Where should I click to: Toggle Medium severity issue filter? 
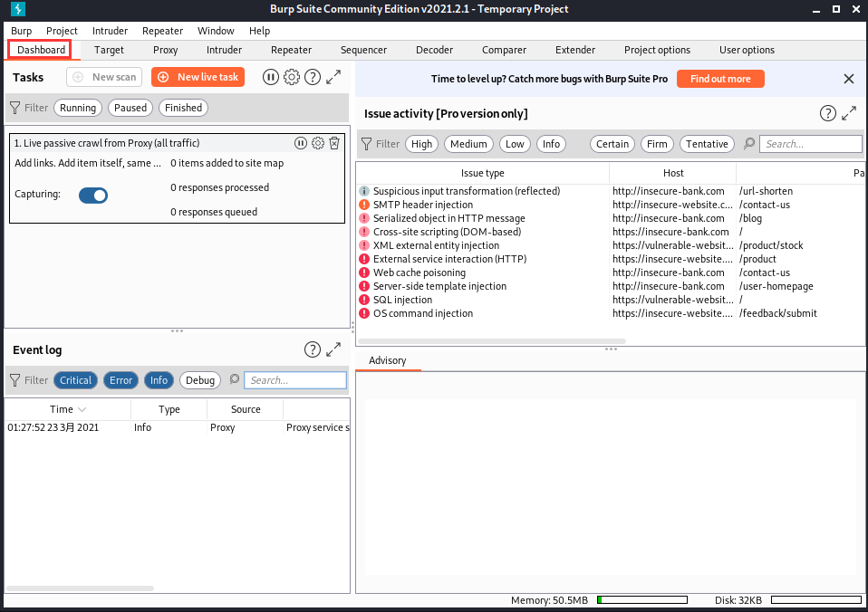click(468, 144)
